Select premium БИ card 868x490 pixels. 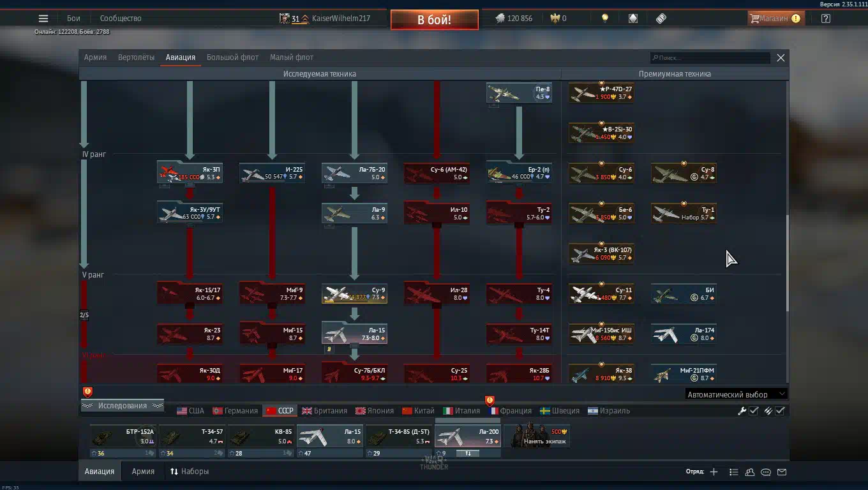pos(684,293)
